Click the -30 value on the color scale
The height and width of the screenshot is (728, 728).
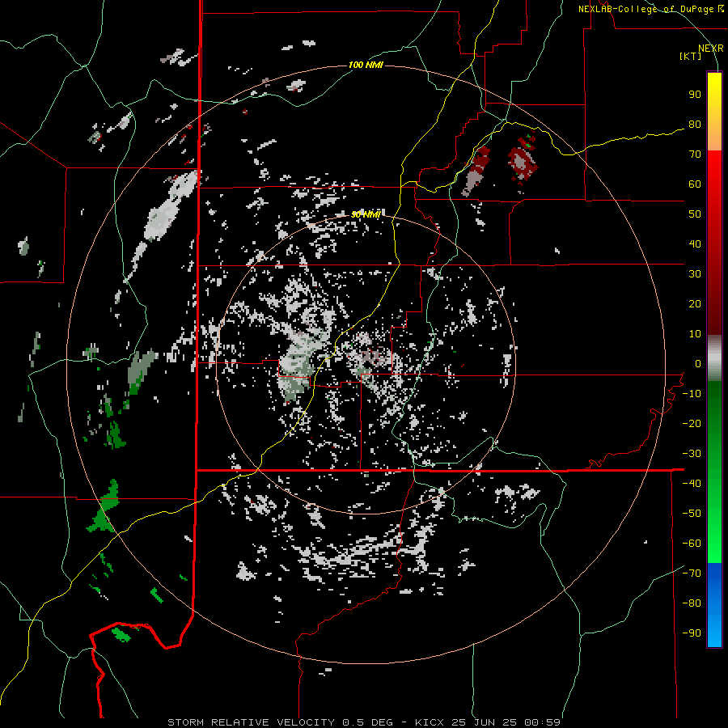pyautogui.click(x=692, y=454)
